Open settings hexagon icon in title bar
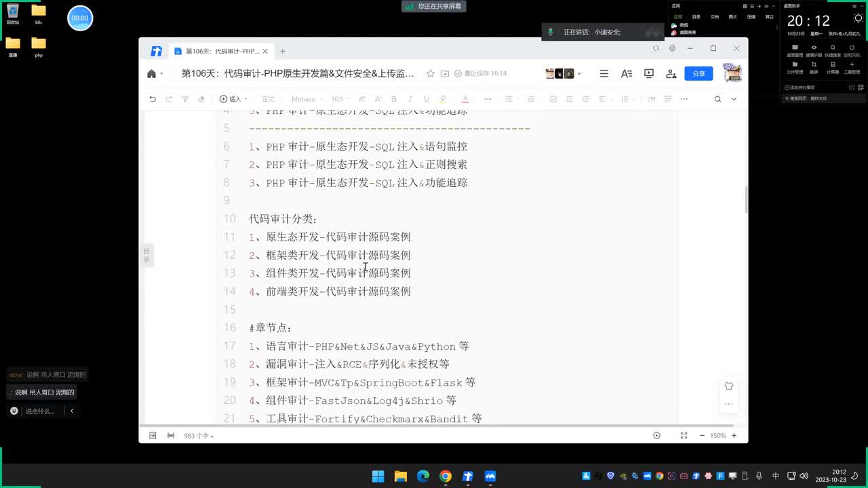868x488 pixels. click(672, 48)
